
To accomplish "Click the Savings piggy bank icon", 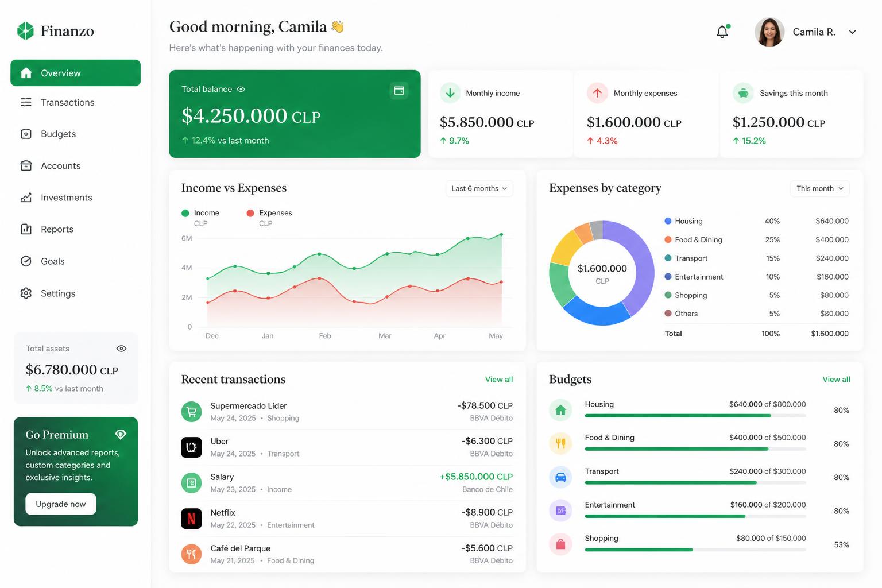I will (743, 93).
